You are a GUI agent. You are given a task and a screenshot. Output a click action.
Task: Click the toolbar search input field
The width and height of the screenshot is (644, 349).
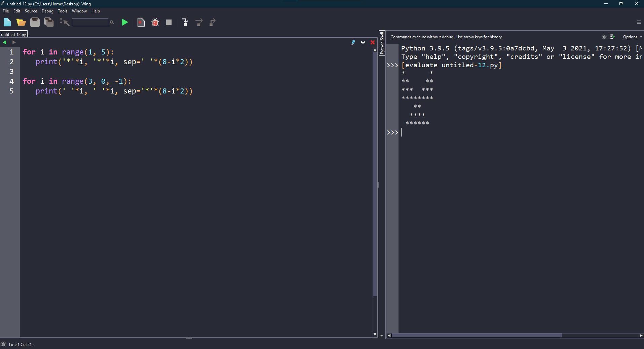[x=90, y=23]
